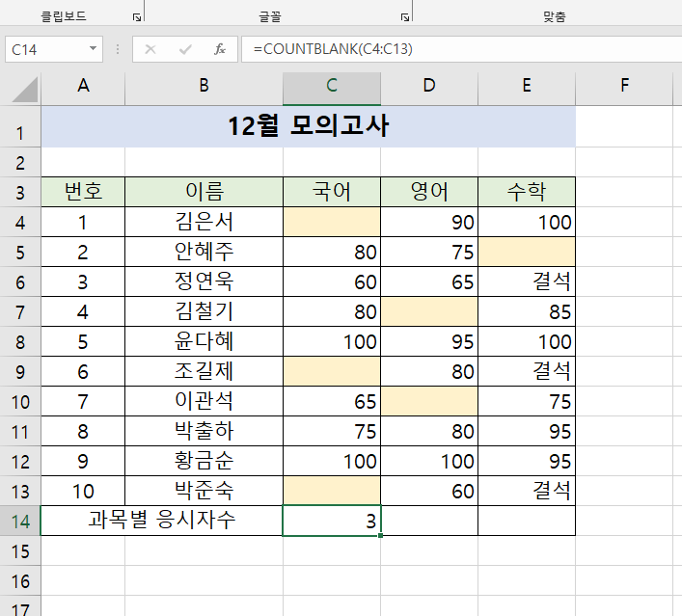The width and height of the screenshot is (682, 616).
Task: Select the name cell '윤다혜'
Action: point(204,341)
